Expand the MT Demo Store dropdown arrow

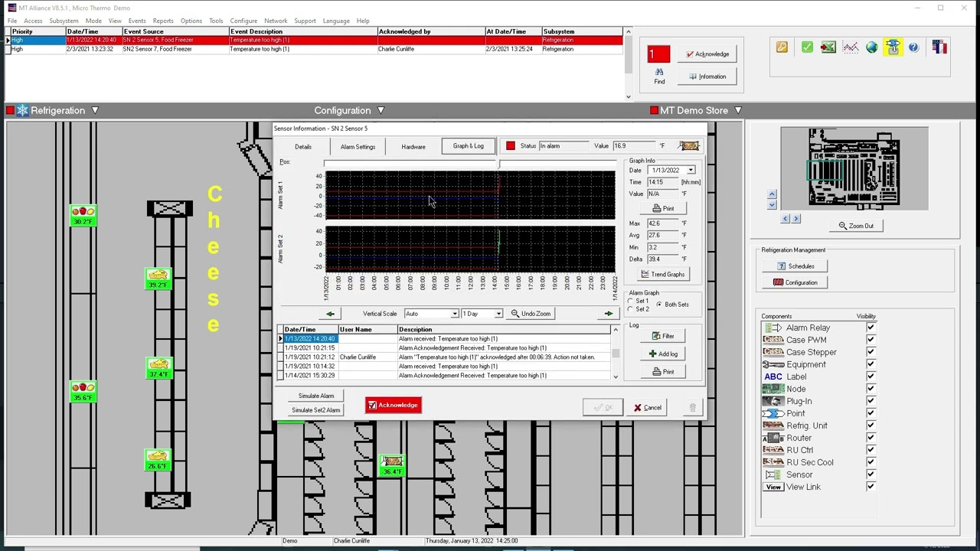click(738, 110)
